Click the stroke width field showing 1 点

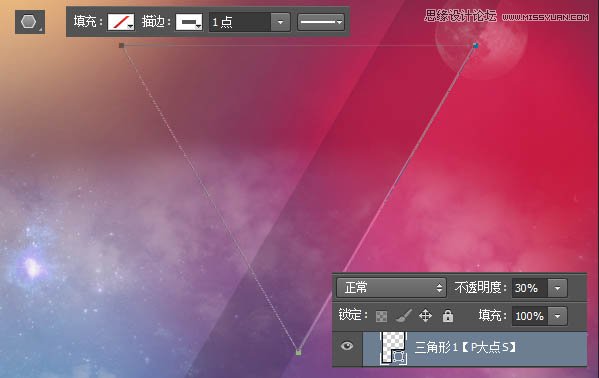click(240, 22)
